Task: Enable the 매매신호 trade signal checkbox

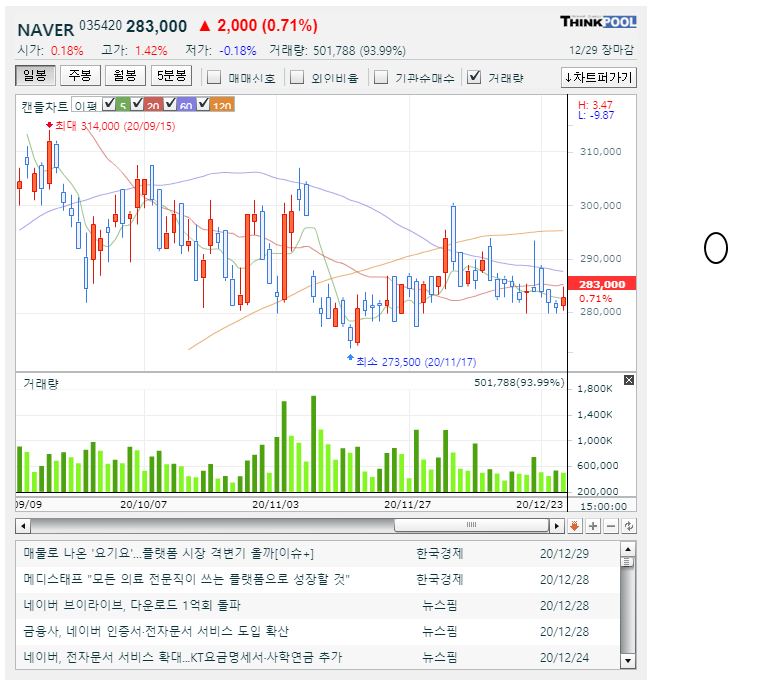Action: (214, 77)
